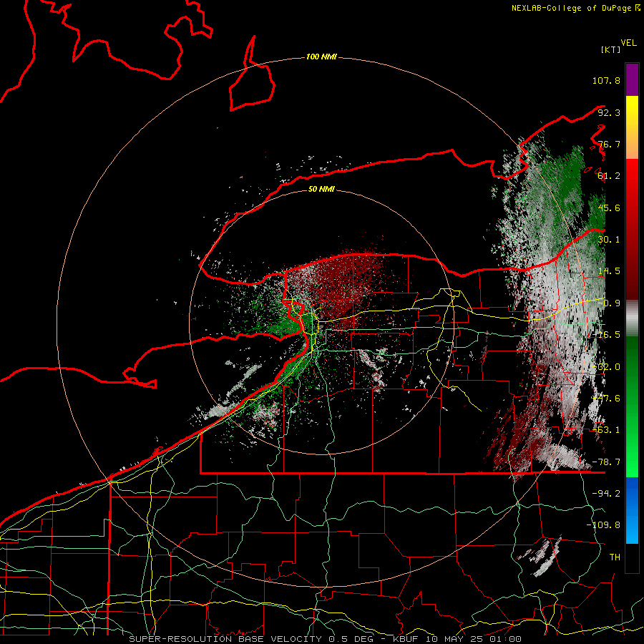Click the TH label on the scale
Viewport: 644px width, 644px height.
click(x=615, y=557)
